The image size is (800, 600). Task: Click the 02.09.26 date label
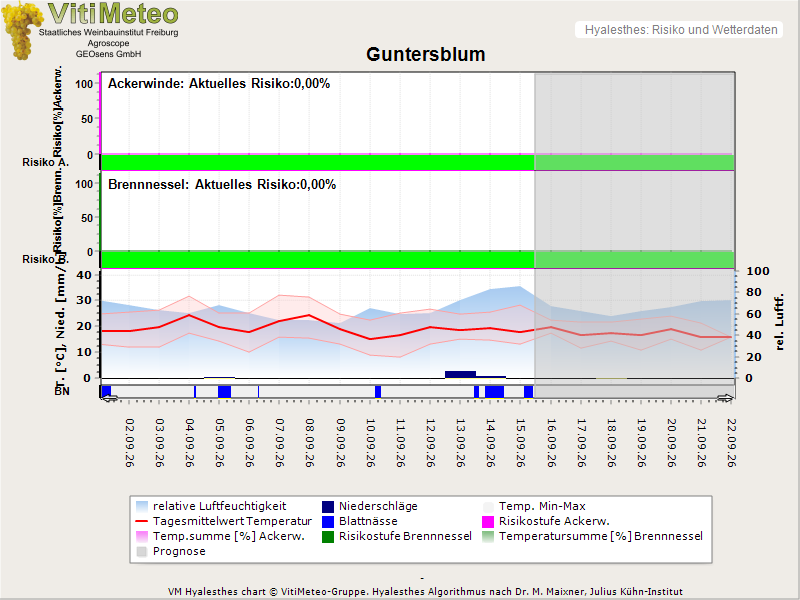(130, 443)
